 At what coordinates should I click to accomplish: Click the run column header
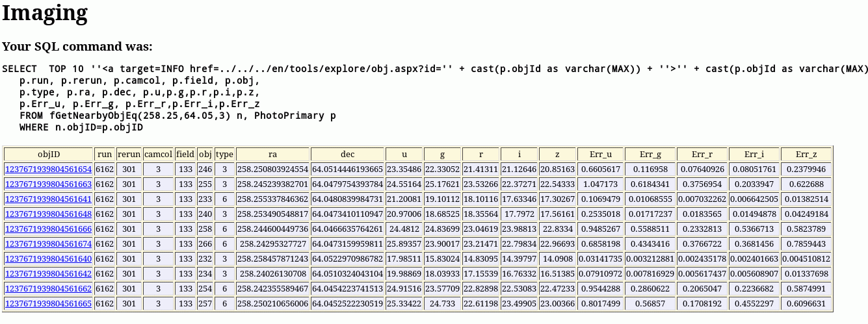click(x=105, y=154)
